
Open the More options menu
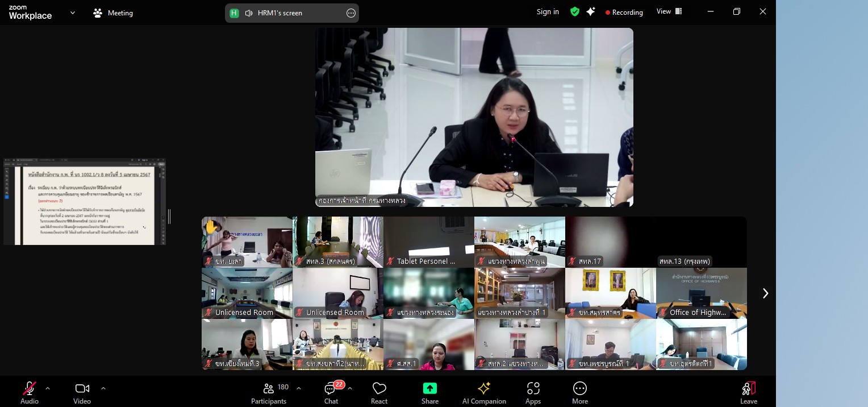[x=579, y=392]
